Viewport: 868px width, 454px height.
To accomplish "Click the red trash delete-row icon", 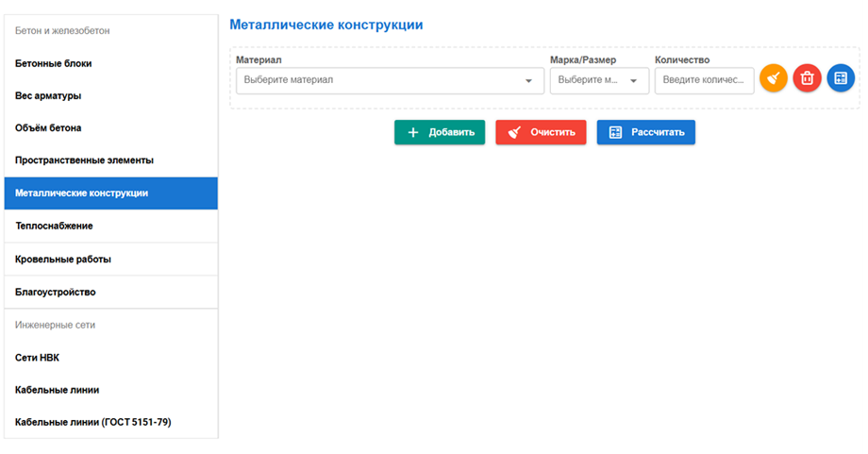I will [x=807, y=78].
